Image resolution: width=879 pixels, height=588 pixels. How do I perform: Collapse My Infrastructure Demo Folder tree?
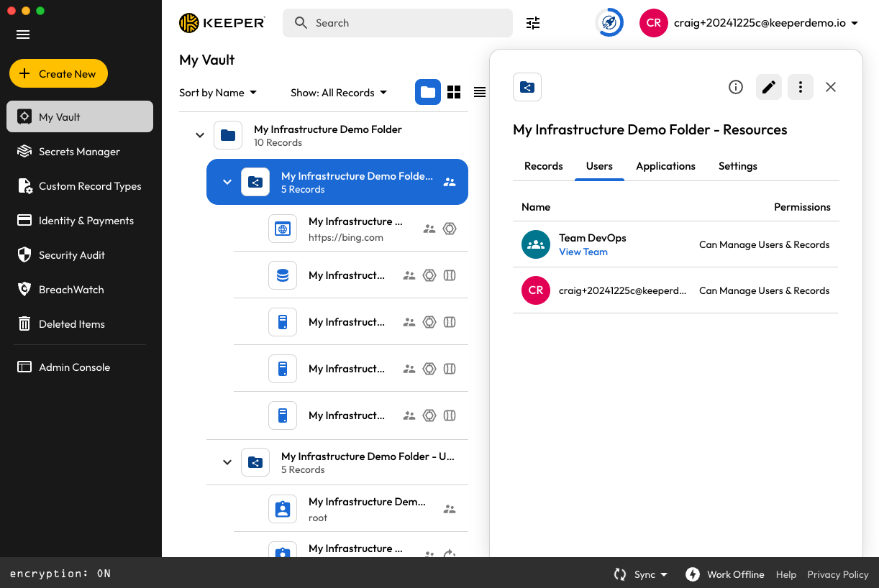point(200,135)
